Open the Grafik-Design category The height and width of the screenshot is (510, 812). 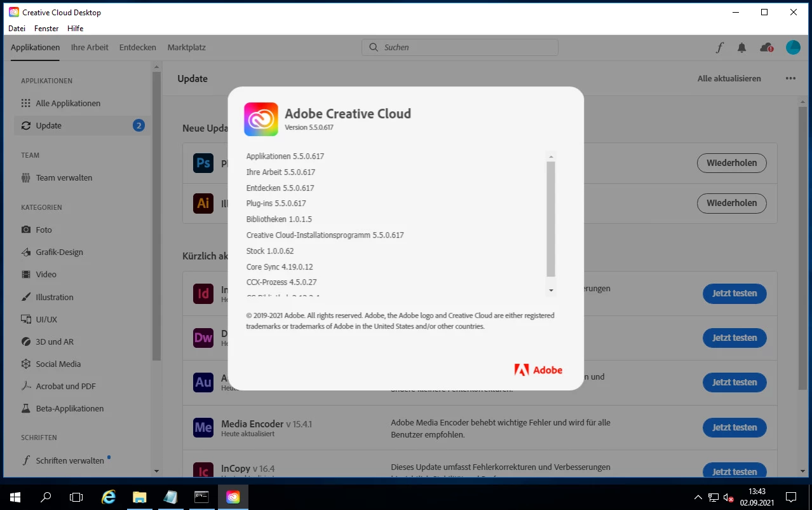[81, 252]
